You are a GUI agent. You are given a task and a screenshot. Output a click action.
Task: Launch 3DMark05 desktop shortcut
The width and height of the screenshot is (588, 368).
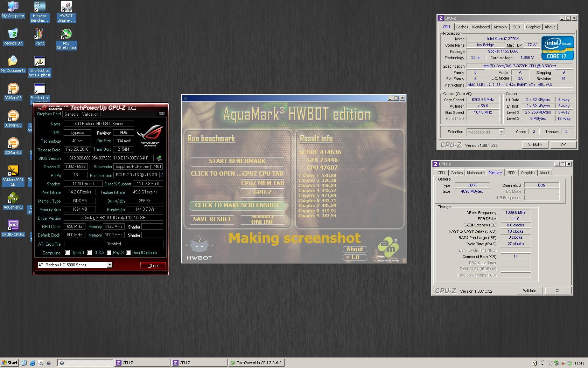click(13, 119)
